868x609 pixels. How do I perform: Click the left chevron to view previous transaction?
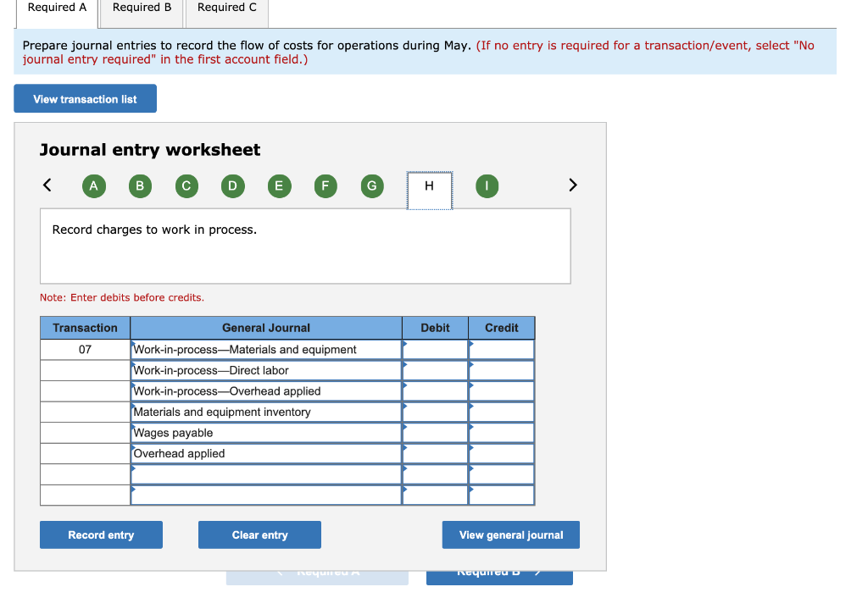47,185
